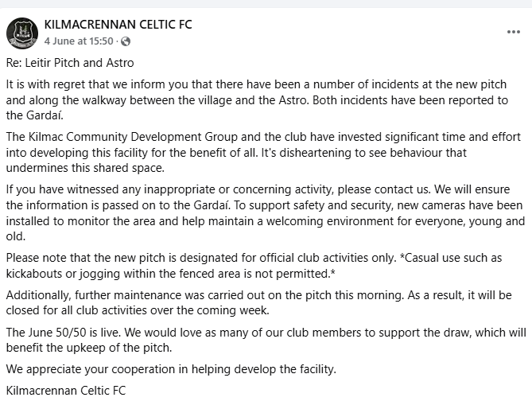Click the globe public audience icon
The image size is (532, 405).
(126, 41)
